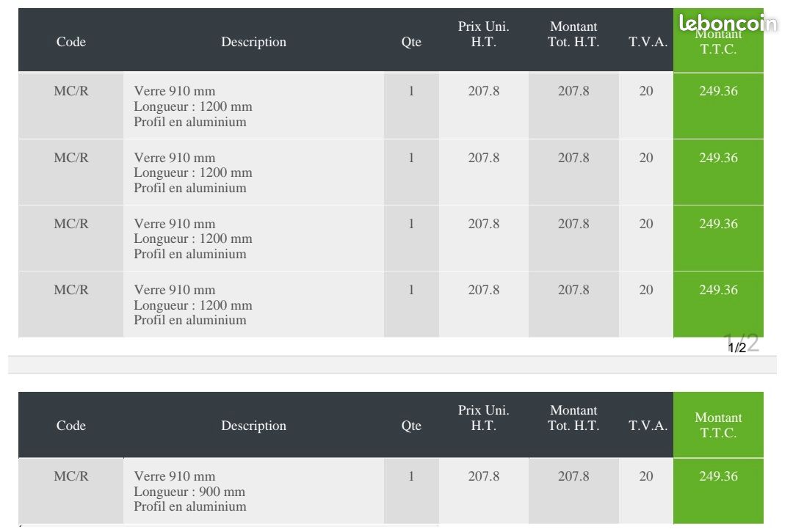Viewport: 793px width, 532px height.
Task: Select the Description header in second table
Action: (253, 426)
